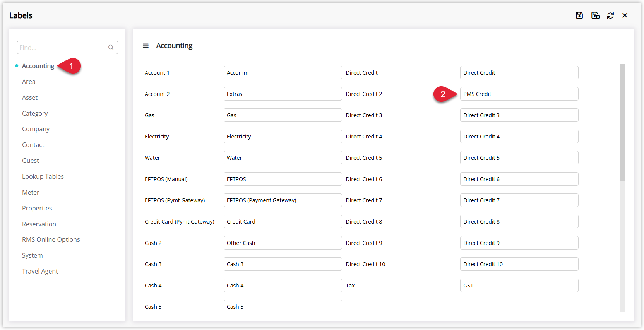Click the vertical scrollbar thumb
The image size is (644, 330).
[x=622, y=122]
